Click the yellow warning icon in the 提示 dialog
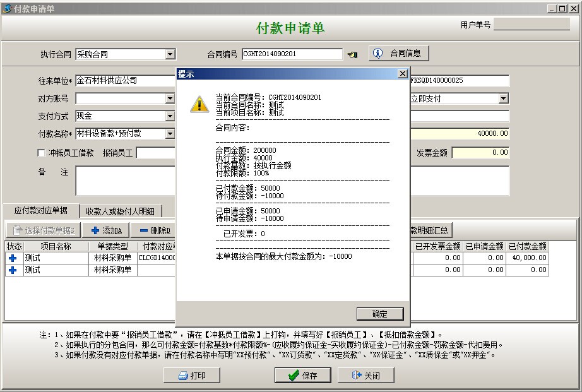Screen dimensions: 582x392 tap(199, 105)
